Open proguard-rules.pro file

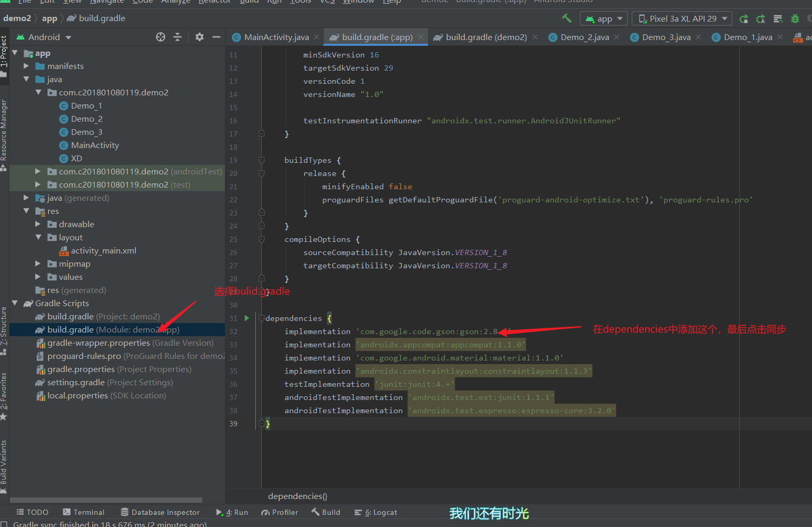(130, 356)
